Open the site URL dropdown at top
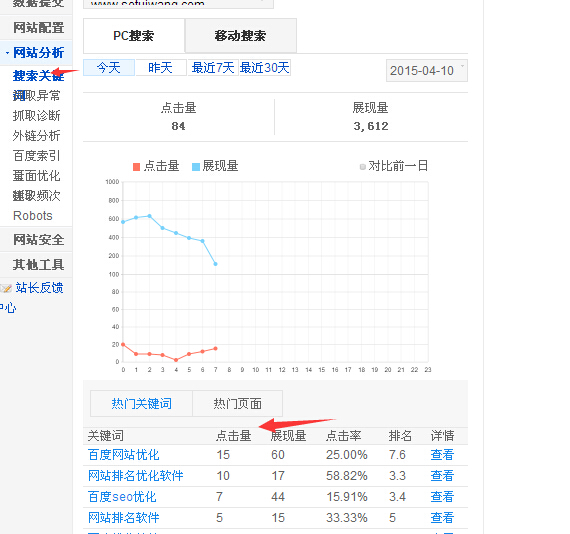Screen dimensions: 570x534 coord(178,4)
